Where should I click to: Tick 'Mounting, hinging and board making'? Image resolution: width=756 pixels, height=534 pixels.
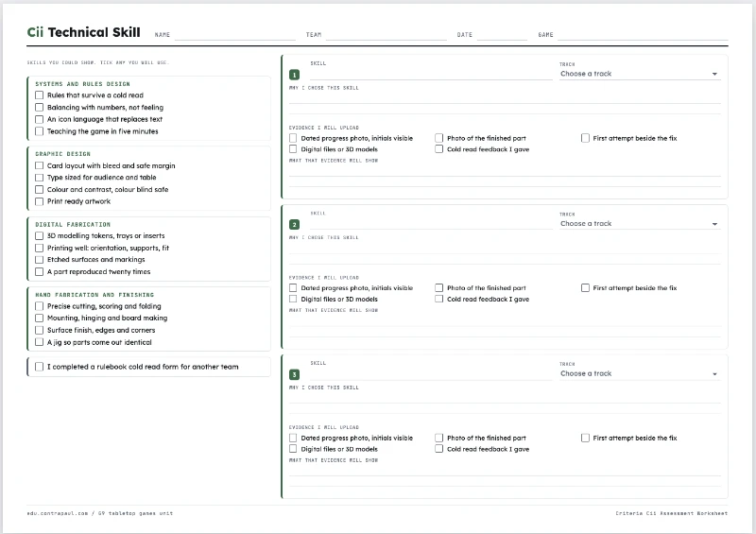[39, 318]
